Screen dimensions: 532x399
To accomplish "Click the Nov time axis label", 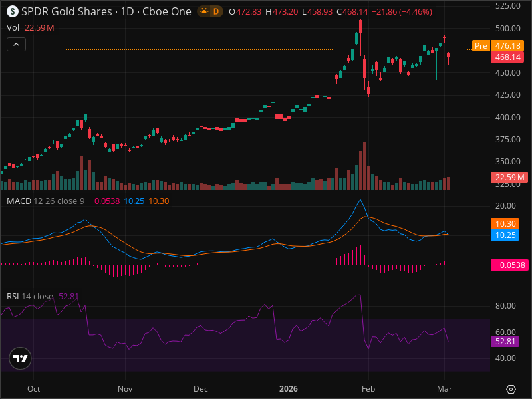I will pyautogui.click(x=125, y=389).
